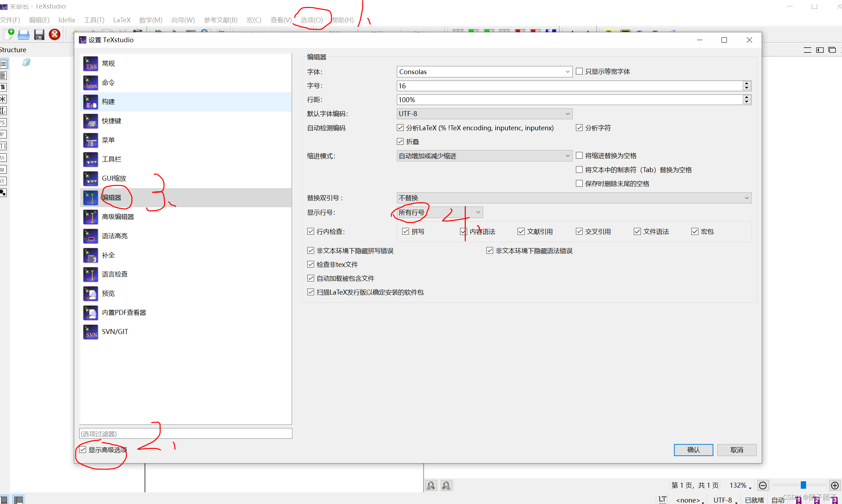Select the SVN/GIT settings page
The height and width of the screenshot is (504, 842).
[185, 332]
